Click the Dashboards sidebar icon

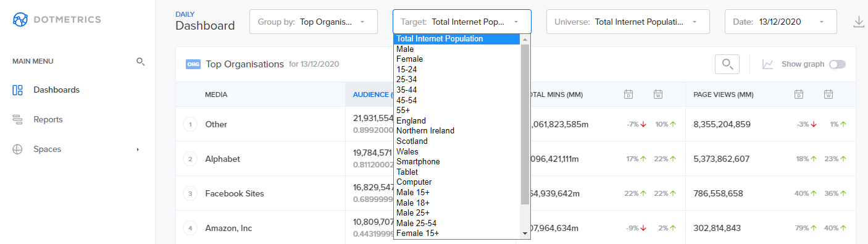pyautogui.click(x=18, y=90)
